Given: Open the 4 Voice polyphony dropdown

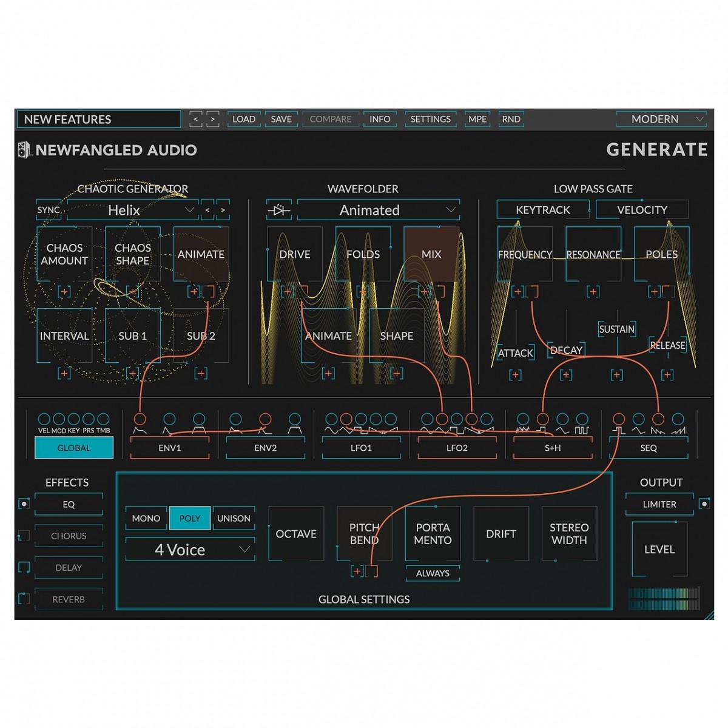Looking at the screenshot, I should pyautogui.click(x=190, y=550).
